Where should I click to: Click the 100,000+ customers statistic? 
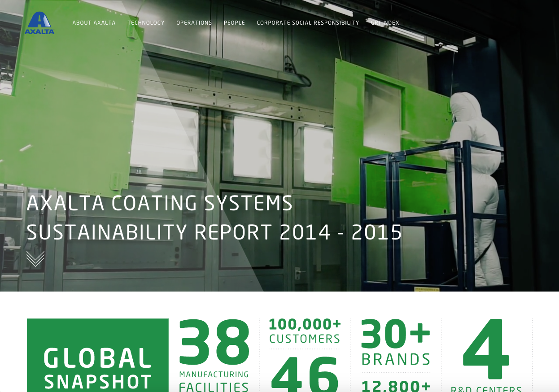305,331
